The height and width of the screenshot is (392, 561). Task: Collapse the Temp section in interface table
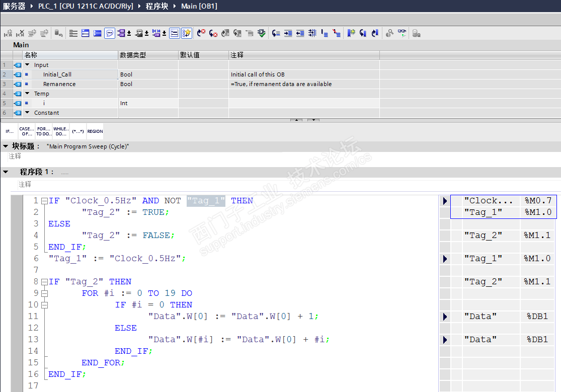pyautogui.click(x=27, y=94)
